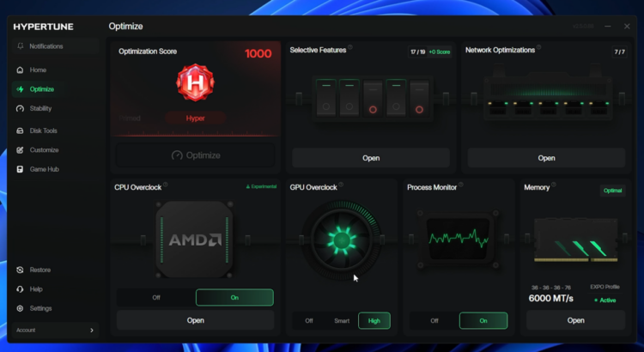Open Memory settings

(x=576, y=320)
